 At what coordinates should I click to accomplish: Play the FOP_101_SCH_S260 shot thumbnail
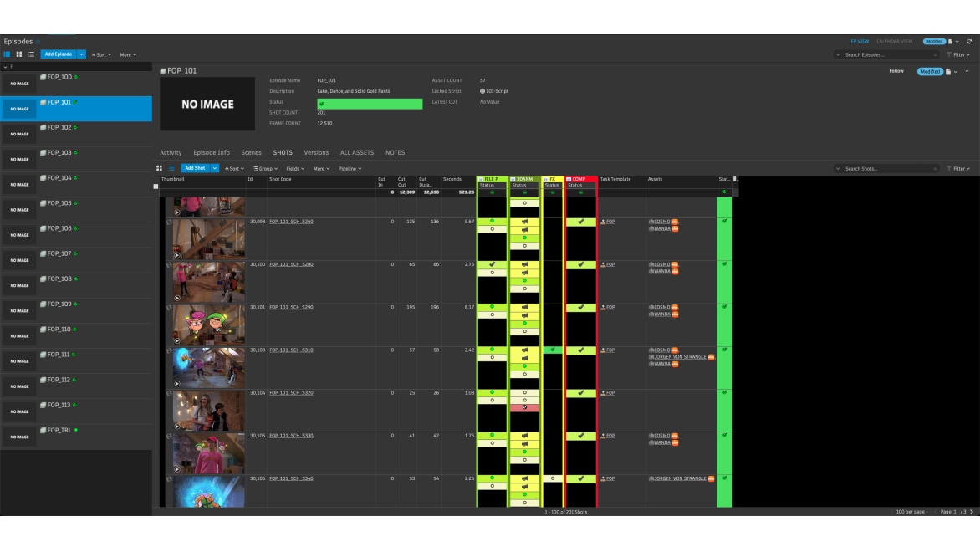[177, 255]
